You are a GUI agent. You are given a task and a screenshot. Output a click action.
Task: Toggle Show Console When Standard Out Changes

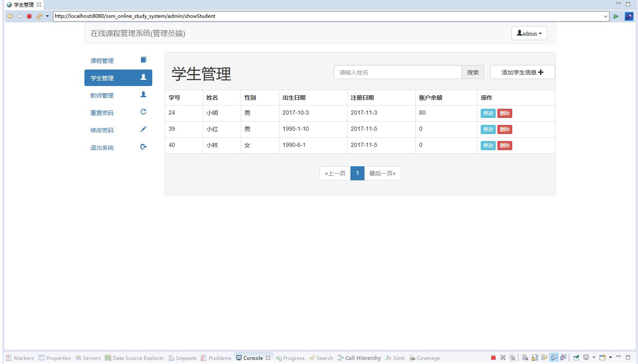pyautogui.click(x=554, y=357)
